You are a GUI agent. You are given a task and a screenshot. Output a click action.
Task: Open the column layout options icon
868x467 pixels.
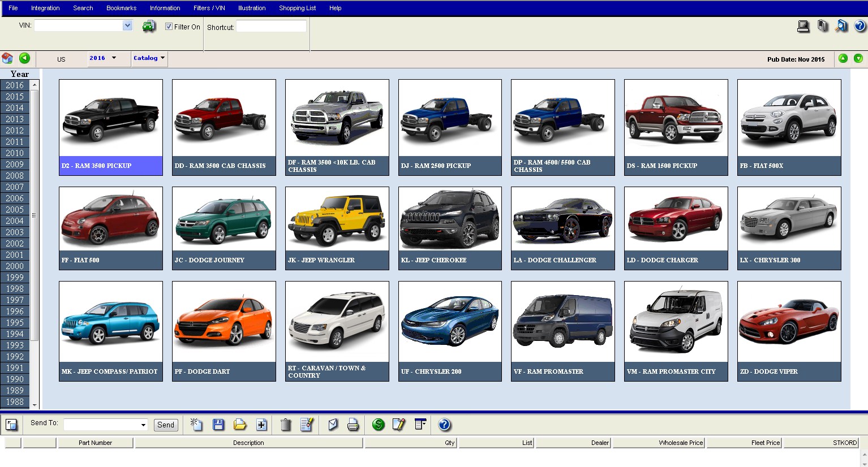tap(420, 425)
